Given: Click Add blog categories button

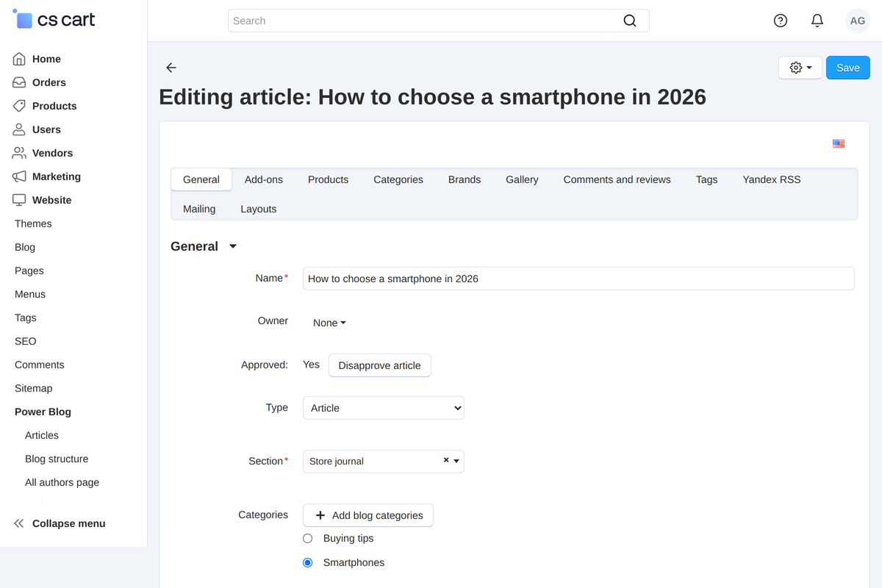Looking at the screenshot, I should click(368, 515).
